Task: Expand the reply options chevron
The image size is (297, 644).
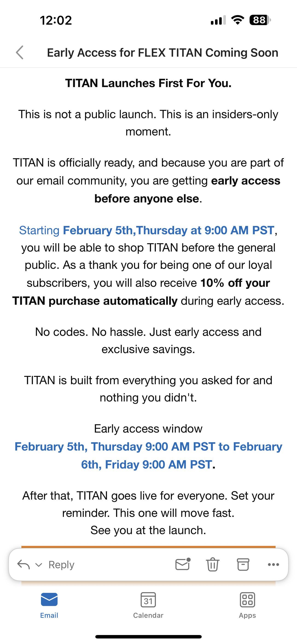Action: click(38, 565)
